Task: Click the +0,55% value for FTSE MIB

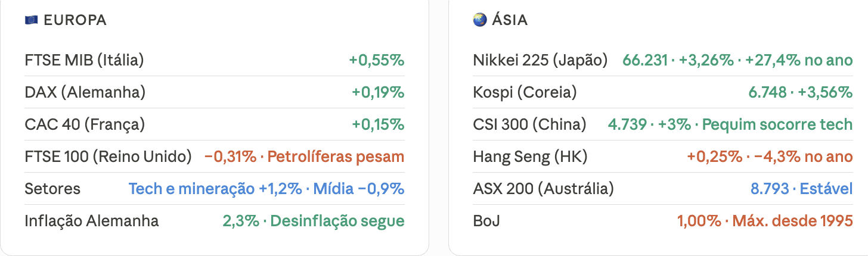Action: coord(377,60)
